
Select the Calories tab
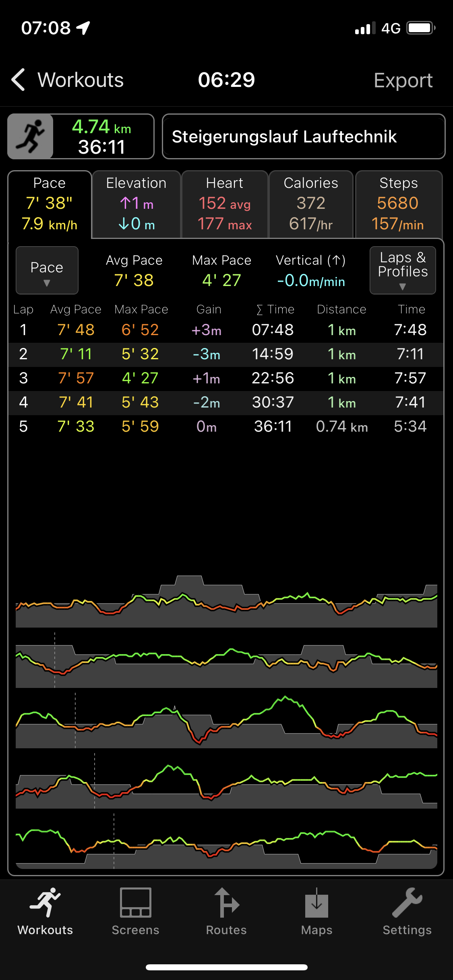click(x=311, y=204)
